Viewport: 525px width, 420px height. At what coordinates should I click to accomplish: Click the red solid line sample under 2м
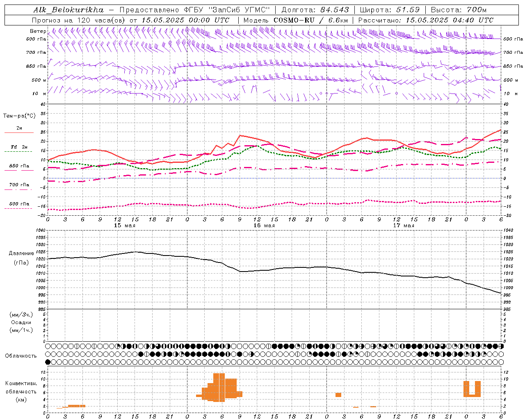click(x=19, y=133)
